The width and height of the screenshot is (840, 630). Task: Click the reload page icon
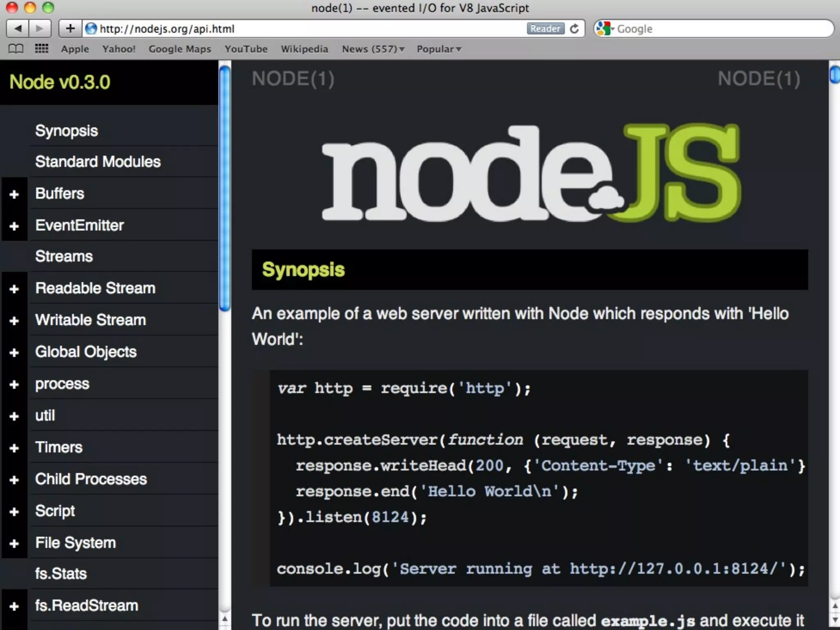575,28
